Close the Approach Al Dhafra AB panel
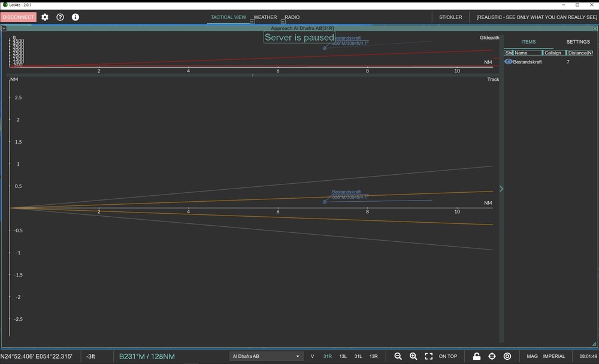599x364 pixels. [x=595, y=29]
